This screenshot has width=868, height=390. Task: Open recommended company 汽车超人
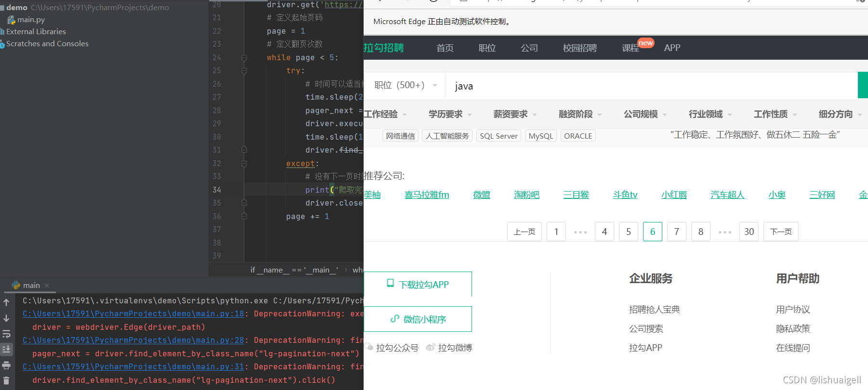(x=728, y=195)
